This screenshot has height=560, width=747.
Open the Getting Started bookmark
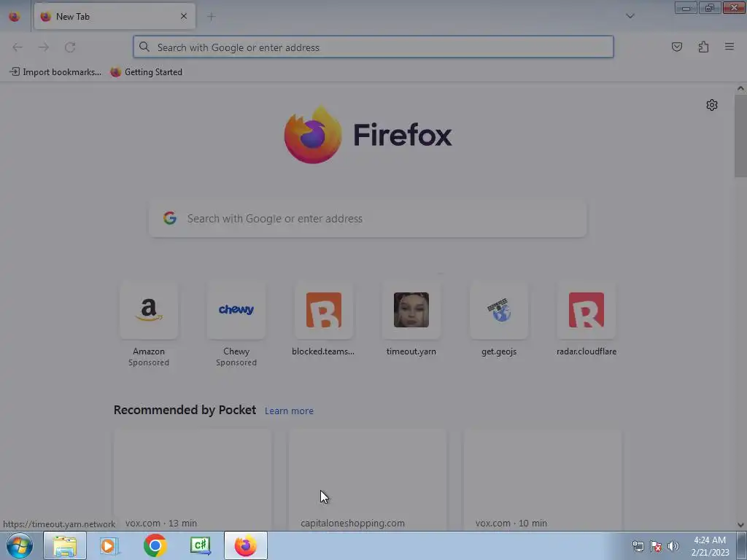click(x=146, y=72)
